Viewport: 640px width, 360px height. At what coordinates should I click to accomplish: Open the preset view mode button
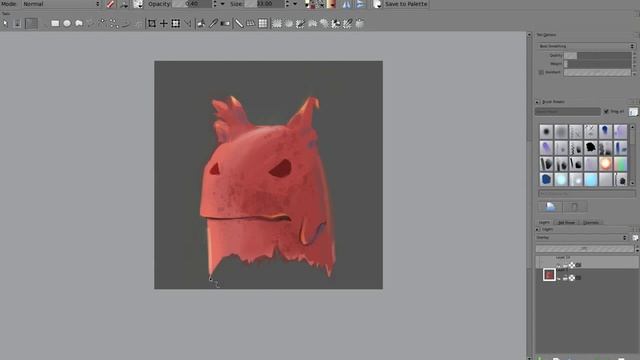633,111
